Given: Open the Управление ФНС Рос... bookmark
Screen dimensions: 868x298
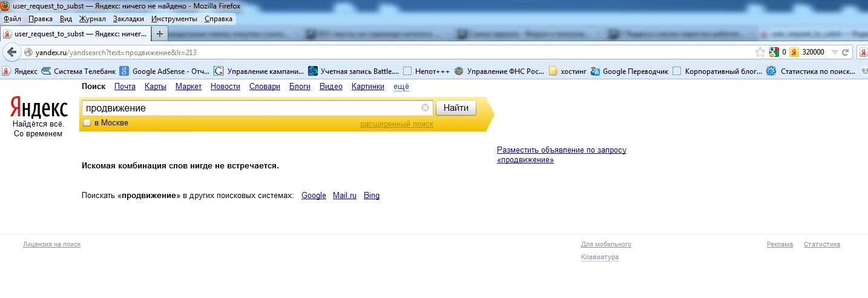Looking at the screenshot, I should (499, 71).
